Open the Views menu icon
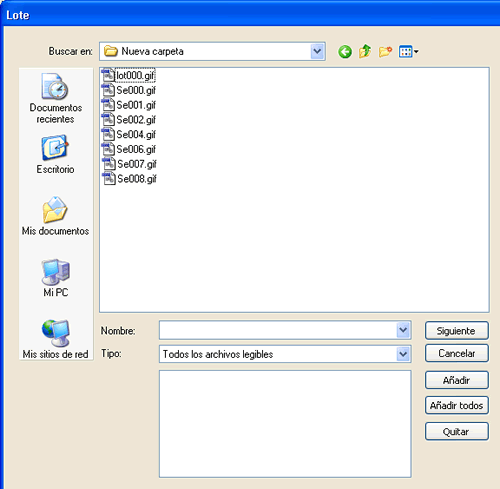 click(409, 52)
